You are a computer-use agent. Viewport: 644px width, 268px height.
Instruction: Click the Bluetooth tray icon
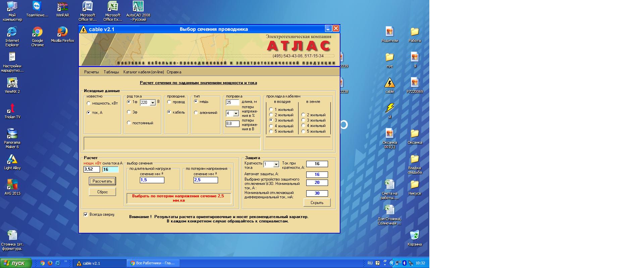(405, 263)
